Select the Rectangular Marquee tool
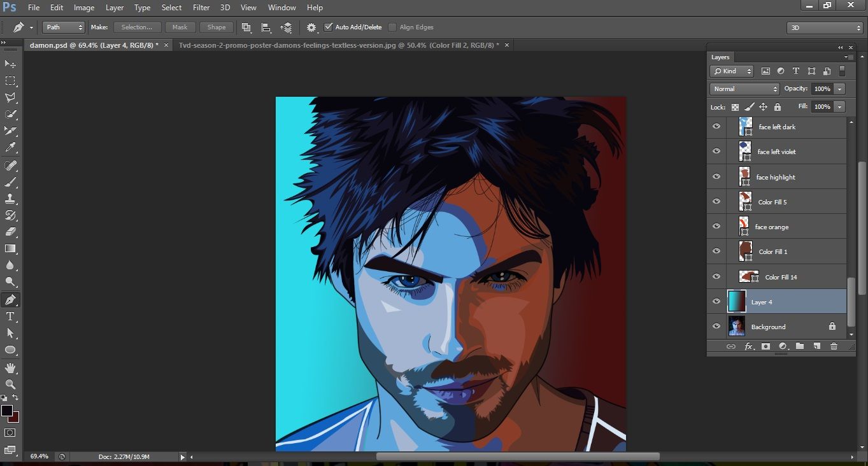 tap(10, 81)
